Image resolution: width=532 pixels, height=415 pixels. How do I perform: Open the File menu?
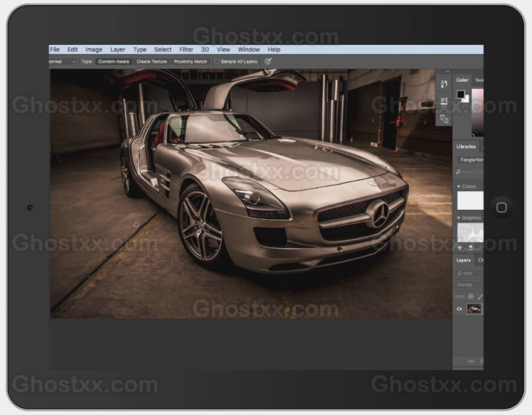coord(54,50)
